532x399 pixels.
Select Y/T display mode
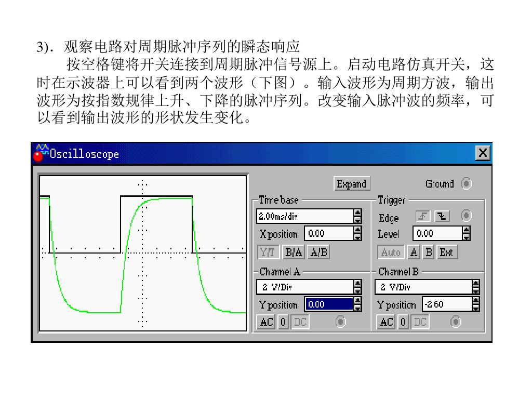tap(268, 252)
